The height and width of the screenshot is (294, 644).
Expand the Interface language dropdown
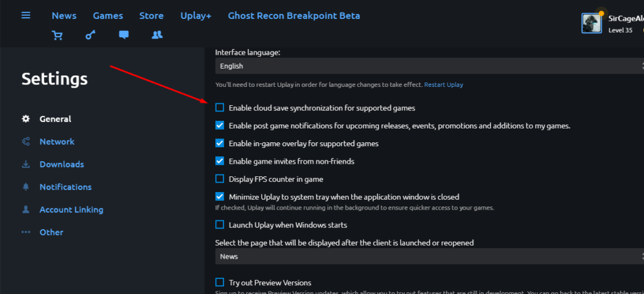(429, 66)
